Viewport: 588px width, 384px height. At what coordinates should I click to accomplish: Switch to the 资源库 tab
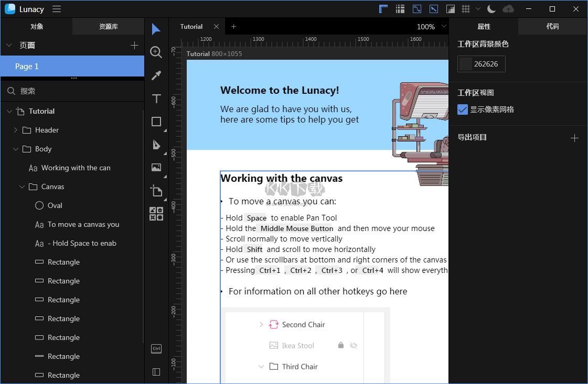(x=108, y=26)
